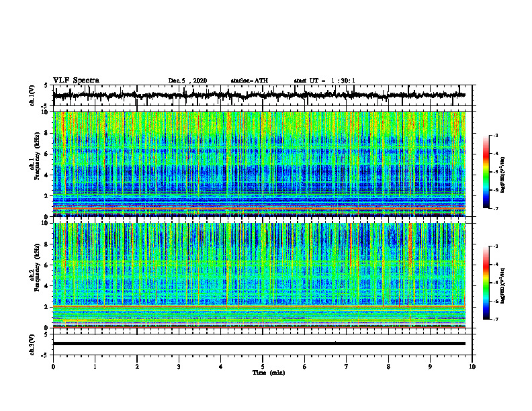The width and height of the screenshot is (532, 411).
Task: Click time axis tick label "10"
Action: 472,367
